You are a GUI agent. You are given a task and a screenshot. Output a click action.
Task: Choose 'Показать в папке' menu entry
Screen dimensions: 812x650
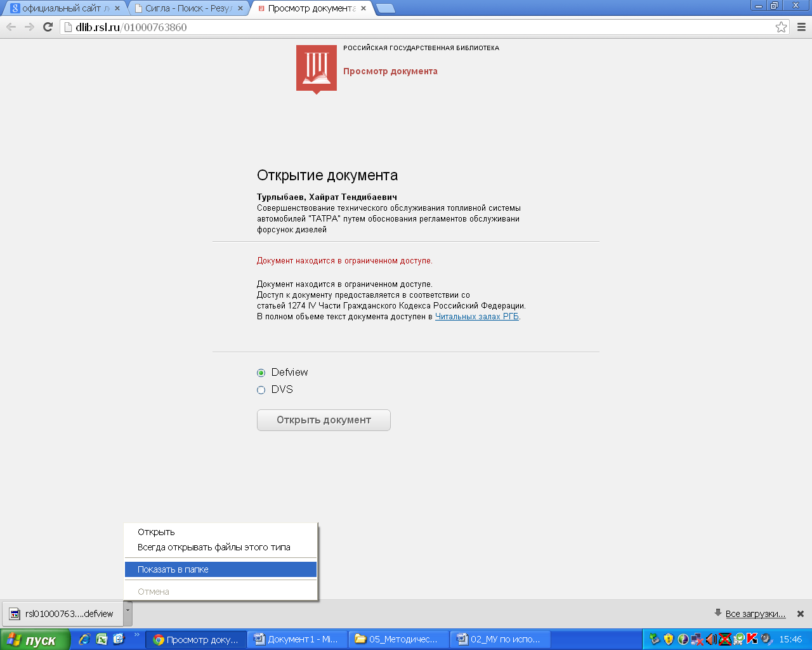tap(221, 569)
